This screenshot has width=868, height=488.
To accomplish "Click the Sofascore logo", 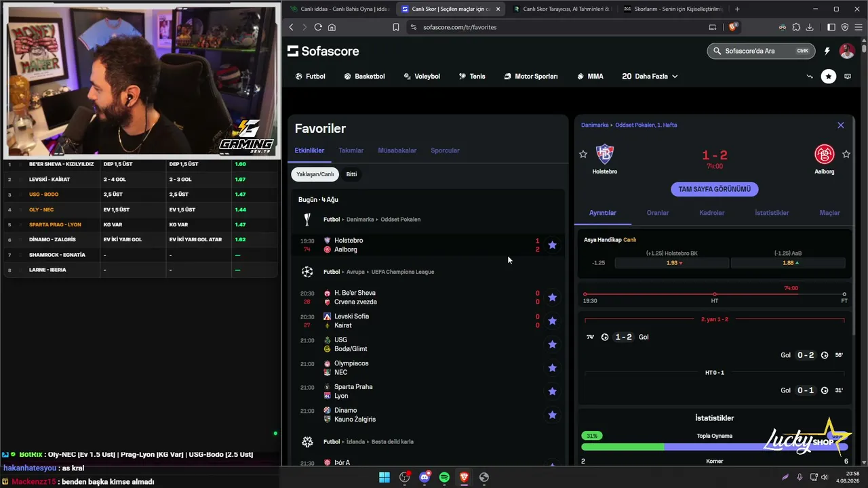I will [x=323, y=51].
